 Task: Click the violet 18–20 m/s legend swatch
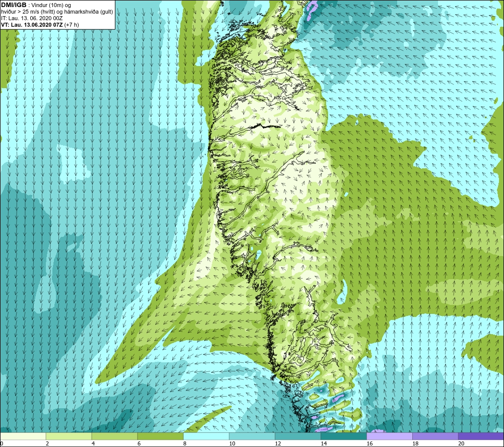(435, 436)
